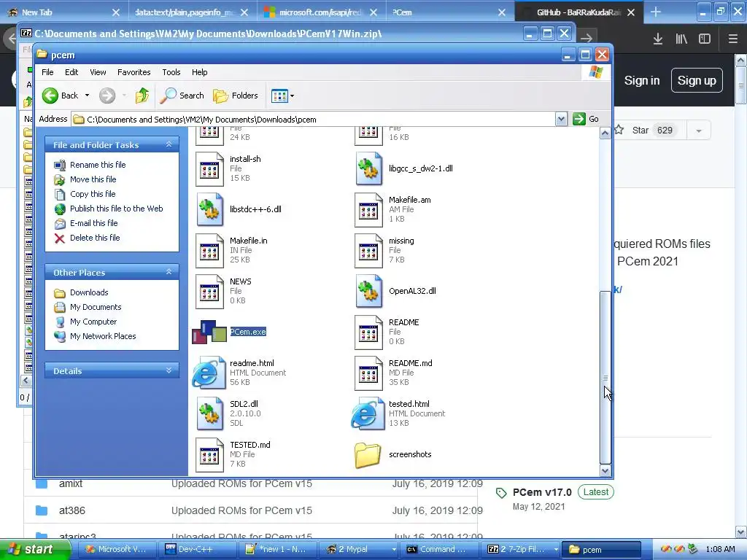Click Sign in on the GitHub page
Screen dimensions: 747x560
coord(642,80)
